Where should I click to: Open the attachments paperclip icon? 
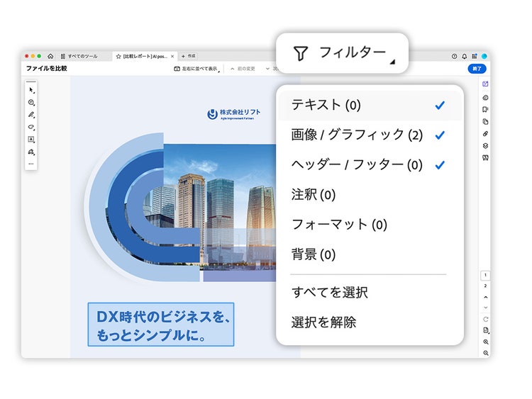(485, 134)
